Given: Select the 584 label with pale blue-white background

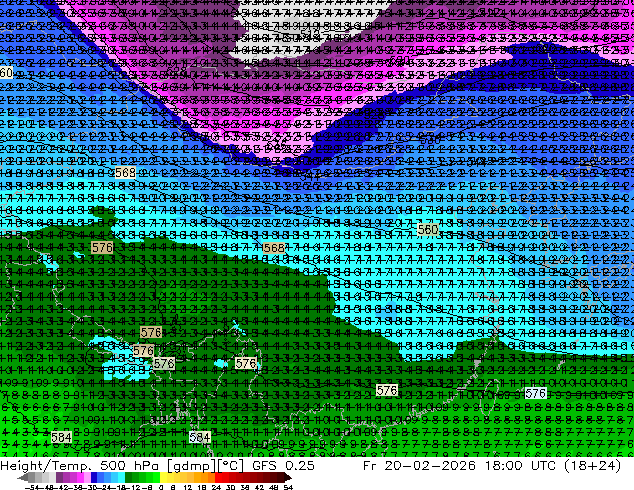Looking at the screenshot, I should (200, 437).
